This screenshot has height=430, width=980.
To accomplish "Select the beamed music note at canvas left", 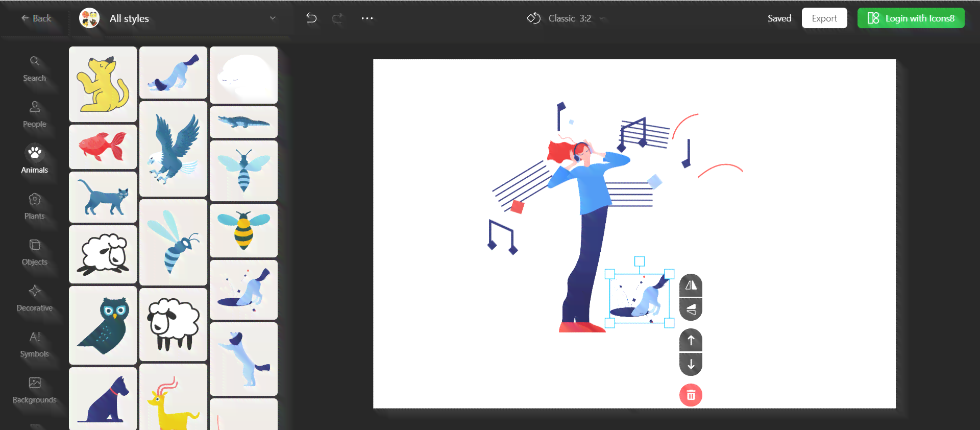I will point(503,236).
